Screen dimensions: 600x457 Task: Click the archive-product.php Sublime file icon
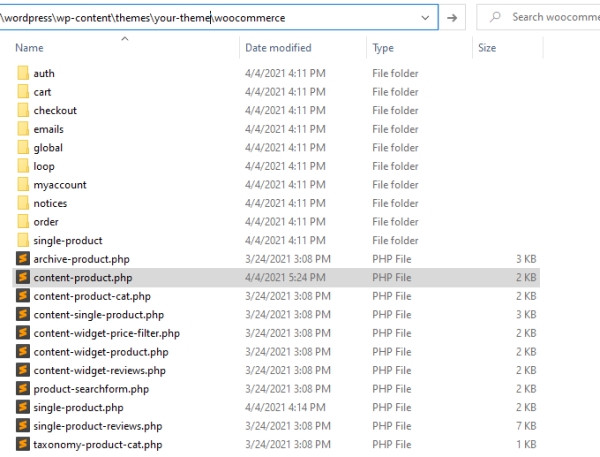tap(23, 259)
